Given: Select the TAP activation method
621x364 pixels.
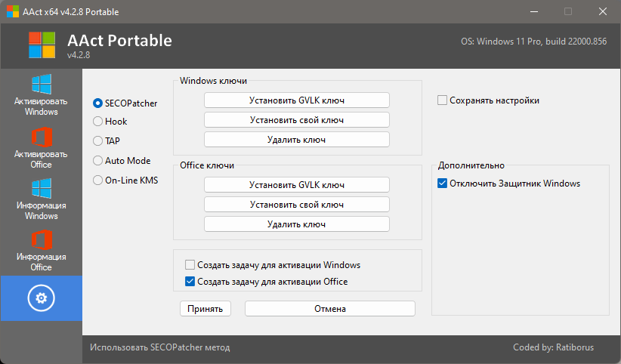Looking at the screenshot, I should pos(97,140).
